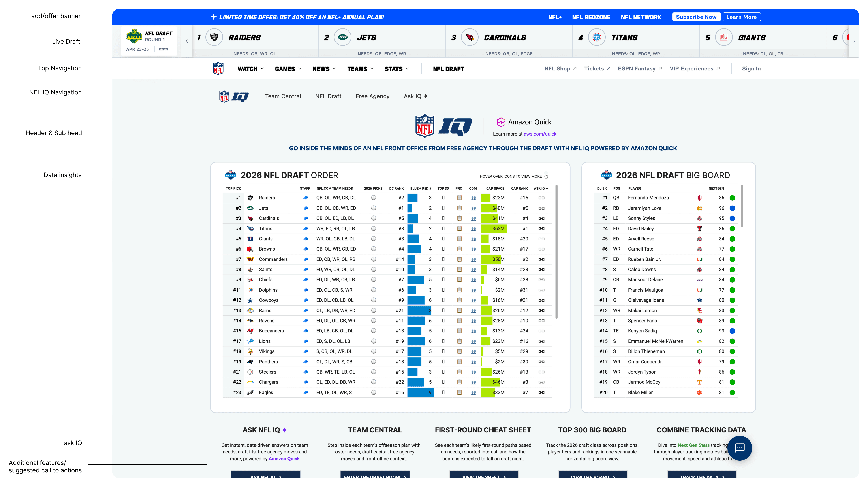This screenshot has height=487, width=868.
Task: Click the Draft Order table scrollbar
Action: [x=556, y=251]
